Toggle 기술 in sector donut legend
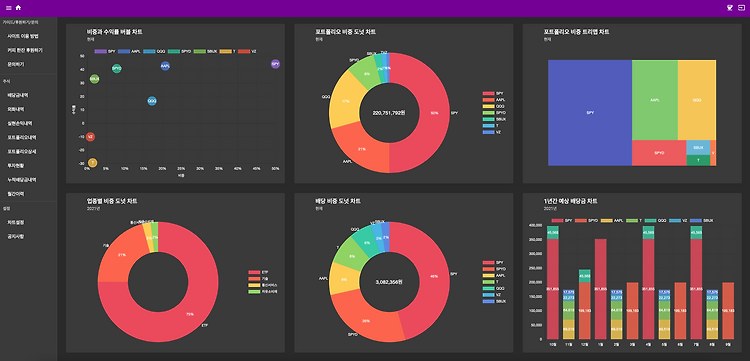Screen dimensions: 750x361 pos(258,278)
